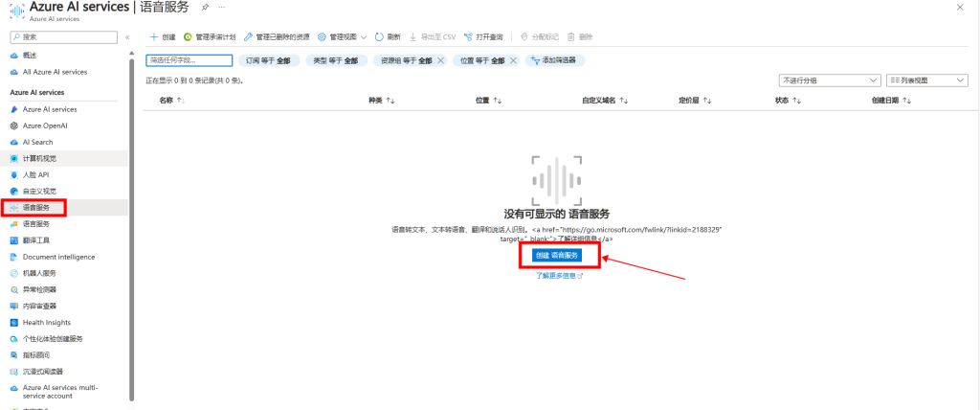Open the 资源组 等于 全部 filter
Viewport: 980px width, 410px height.
point(406,60)
